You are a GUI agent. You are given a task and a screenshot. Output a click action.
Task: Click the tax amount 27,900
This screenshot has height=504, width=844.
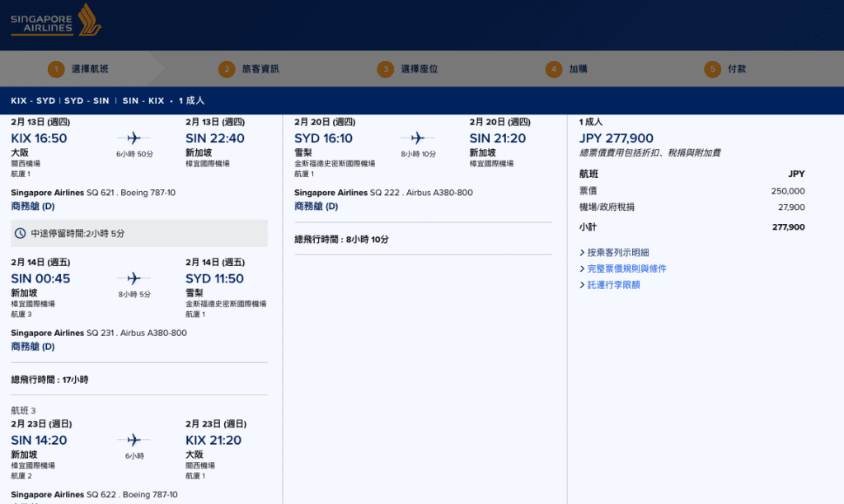(791, 207)
